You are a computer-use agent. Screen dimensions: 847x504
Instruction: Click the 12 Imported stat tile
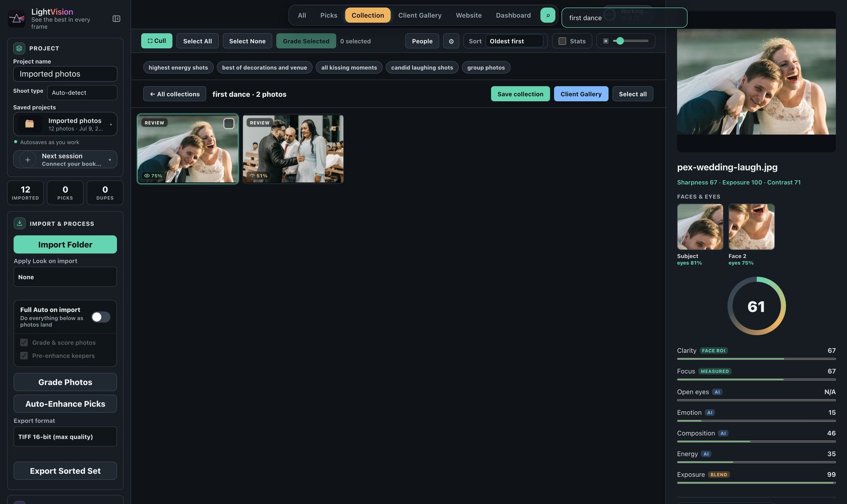tap(25, 193)
